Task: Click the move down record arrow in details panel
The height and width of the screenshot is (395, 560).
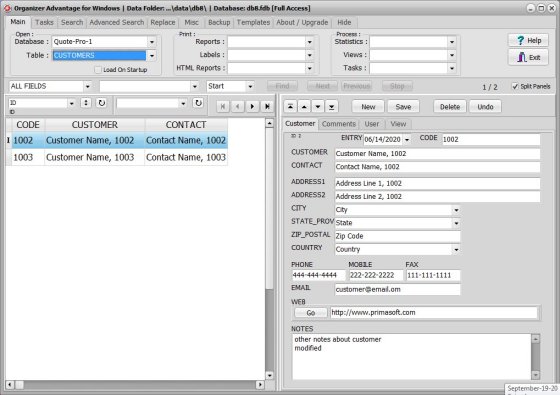Action: [x=318, y=106]
